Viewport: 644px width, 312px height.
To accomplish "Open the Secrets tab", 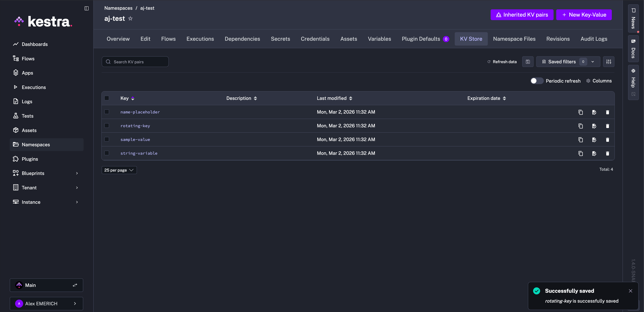I will pyautogui.click(x=280, y=39).
